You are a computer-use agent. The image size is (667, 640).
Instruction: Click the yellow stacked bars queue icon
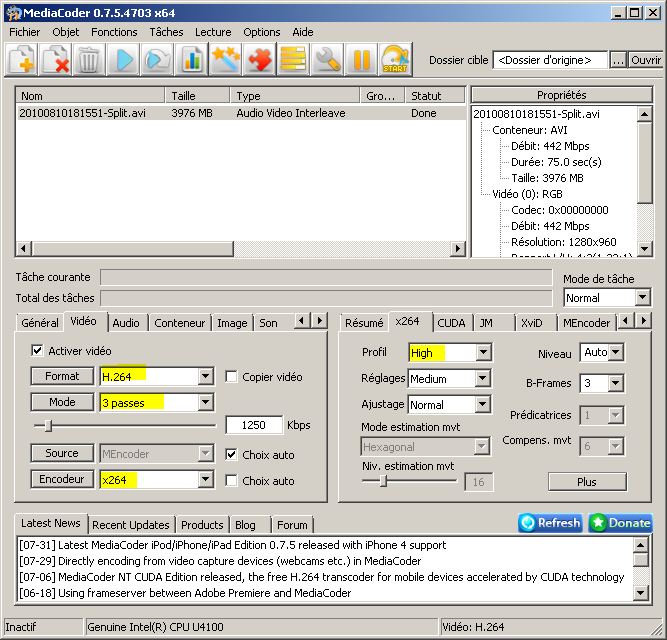pyautogui.click(x=294, y=60)
